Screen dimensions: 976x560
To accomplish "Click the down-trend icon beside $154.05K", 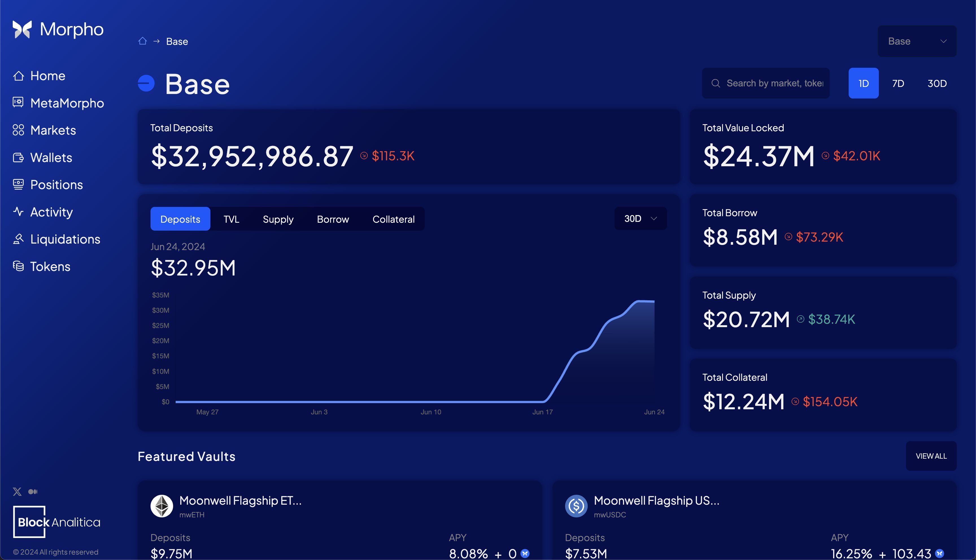I will point(795,402).
